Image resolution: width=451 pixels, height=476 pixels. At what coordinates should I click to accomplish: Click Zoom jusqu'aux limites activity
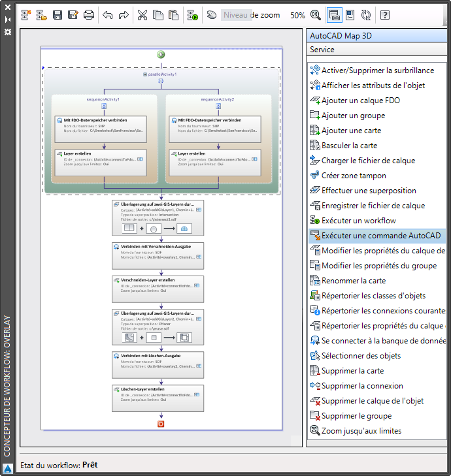(x=377, y=431)
